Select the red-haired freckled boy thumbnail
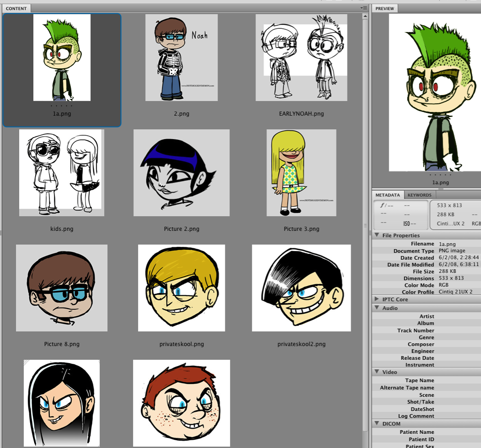Viewport: 481px width, 448px height. [x=182, y=403]
